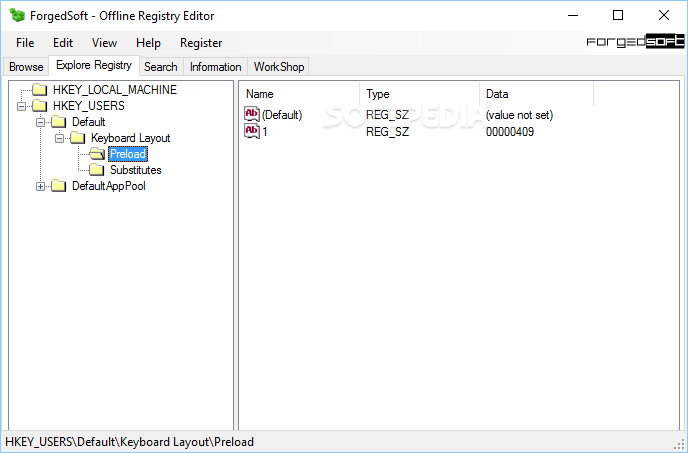Open the Information tab
This screenshot has width=688, height=453.
215,67
